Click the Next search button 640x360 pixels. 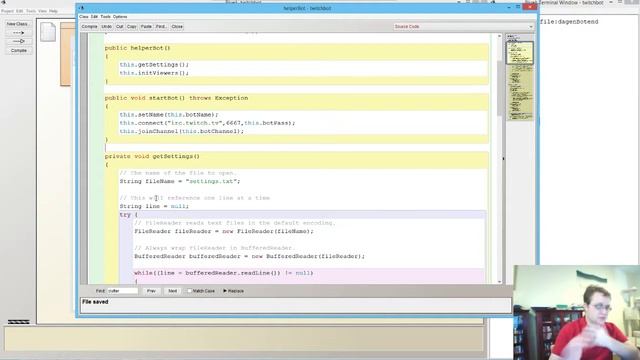[173, 291]
